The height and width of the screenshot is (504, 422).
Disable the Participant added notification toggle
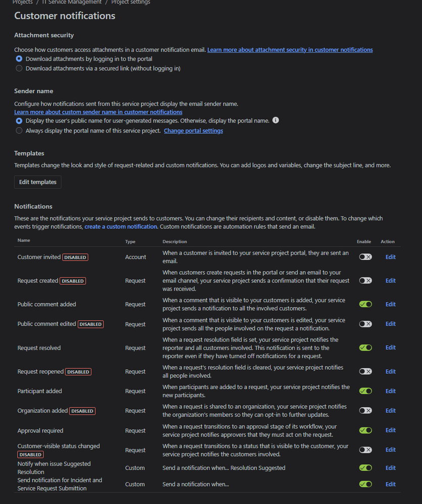click(x=365, y=390)
